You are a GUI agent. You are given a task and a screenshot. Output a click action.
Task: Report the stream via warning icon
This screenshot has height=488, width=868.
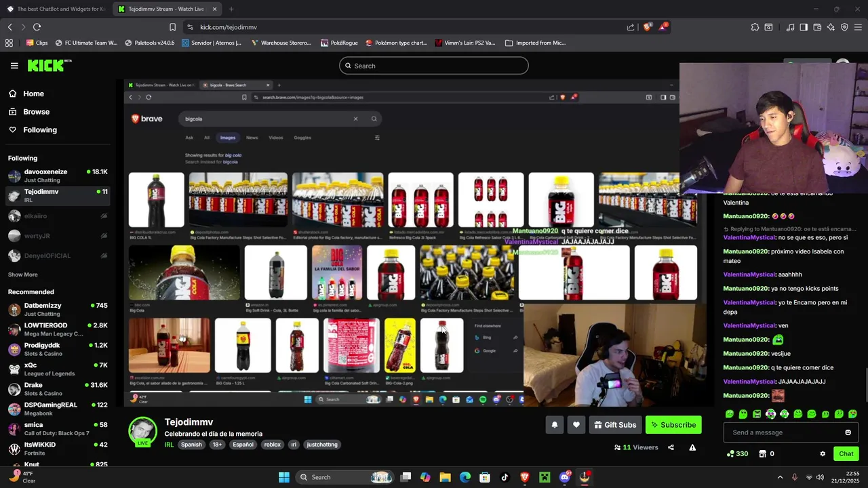(x=692, y=447)
